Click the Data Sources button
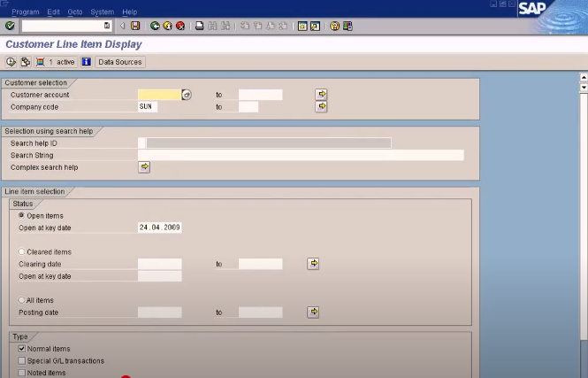 pos(120,62)
